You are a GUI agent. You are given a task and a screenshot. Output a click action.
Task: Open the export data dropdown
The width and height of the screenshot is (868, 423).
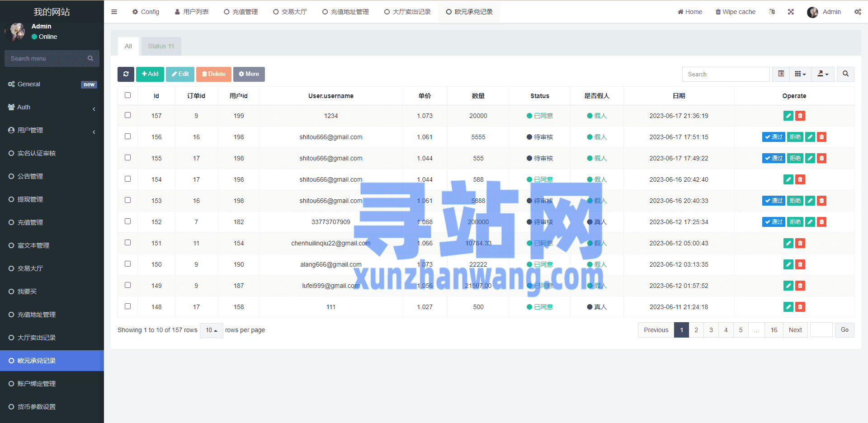tap(823, 74)
